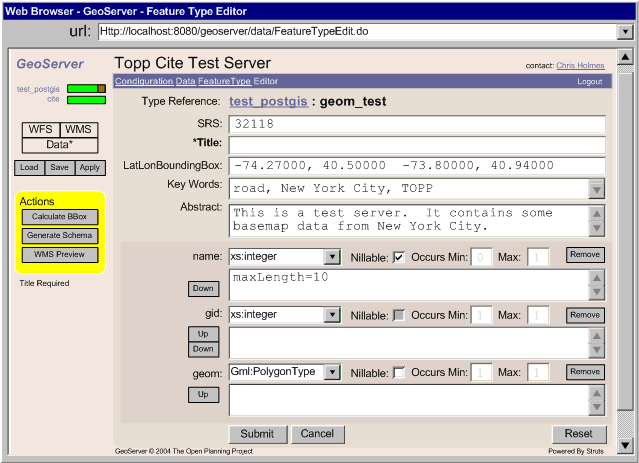Screen dimensions: 639x463
Task: Click geom attribute textarea scroll down arrow
Action: click(x=597, y=407)
